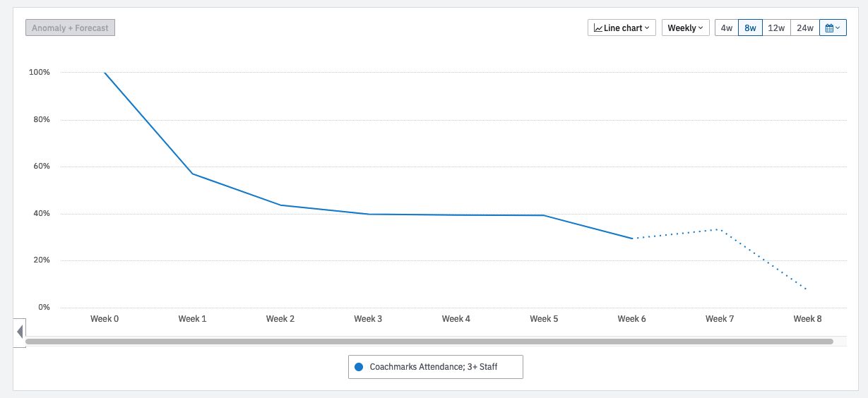This screenshot has width=868, height=398.
Task: Toggle the Coachmarks Attendance; 3+ Staff legend
Action: (436, 367)
